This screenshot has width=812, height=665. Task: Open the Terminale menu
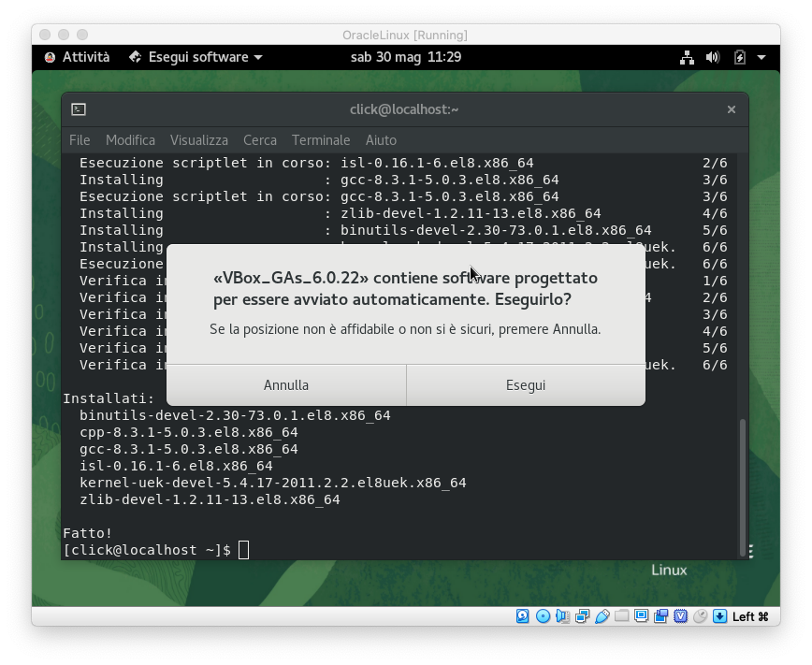(321, 140)
